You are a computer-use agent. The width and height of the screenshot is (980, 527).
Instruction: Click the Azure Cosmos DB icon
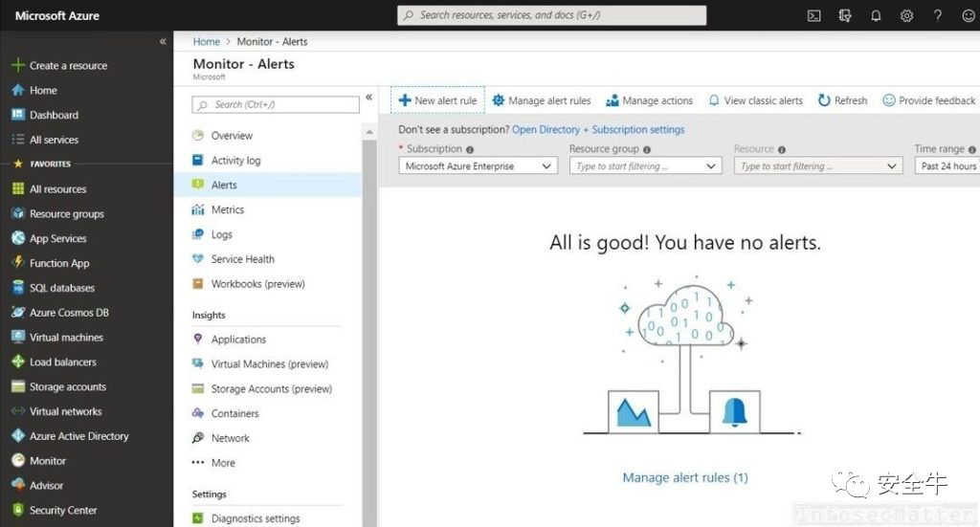(18, 312)
